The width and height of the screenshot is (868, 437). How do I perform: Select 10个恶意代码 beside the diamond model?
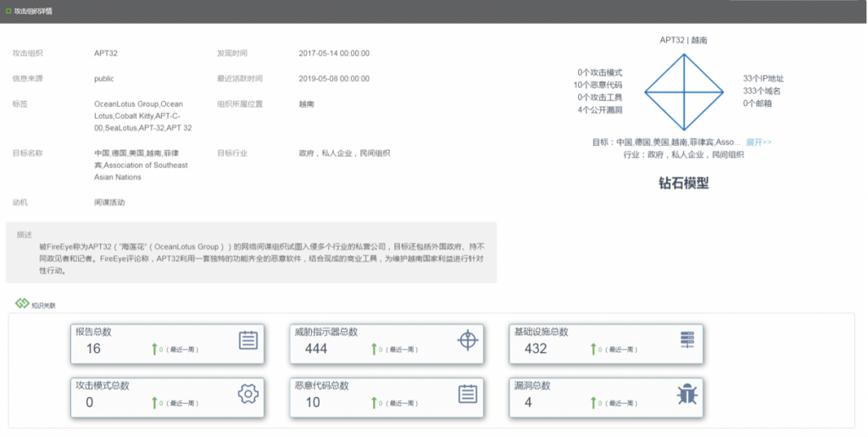(x=598, y=85)
